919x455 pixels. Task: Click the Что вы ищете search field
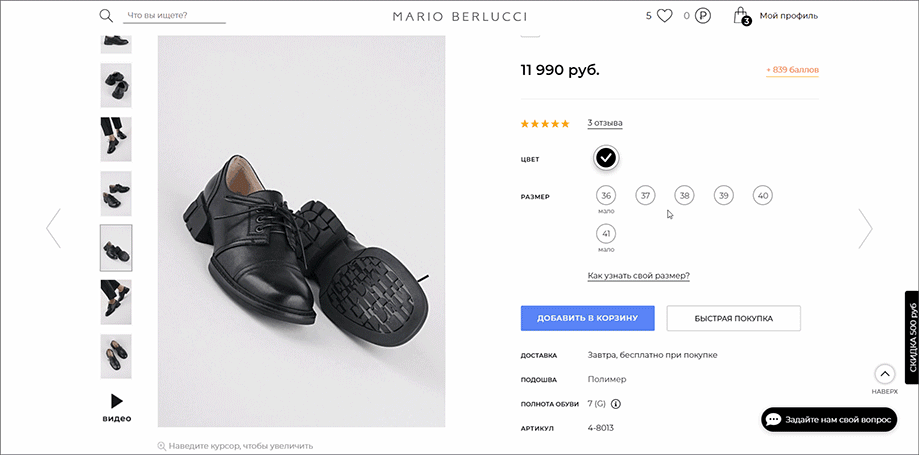pyautogui.click(x=174, y=16)
